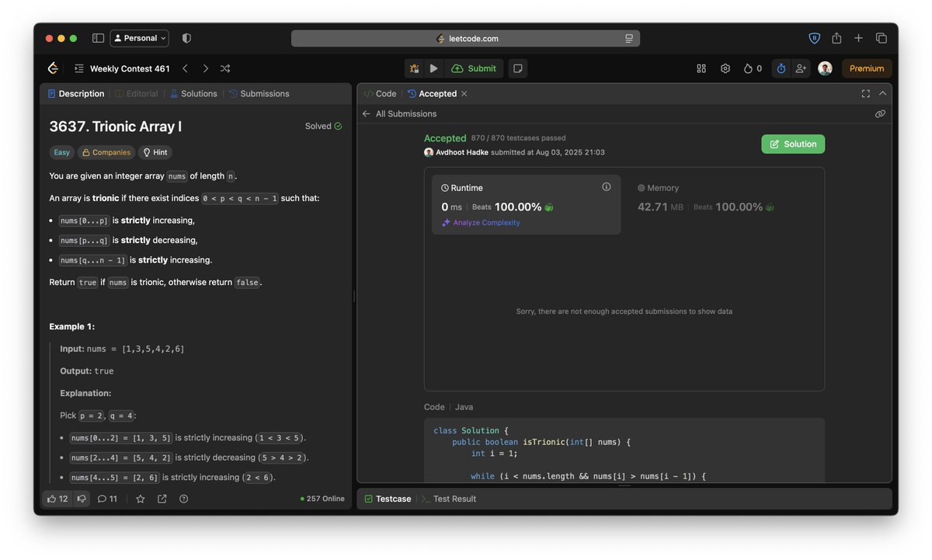Open the reader icon in address bar

(629, 38)
